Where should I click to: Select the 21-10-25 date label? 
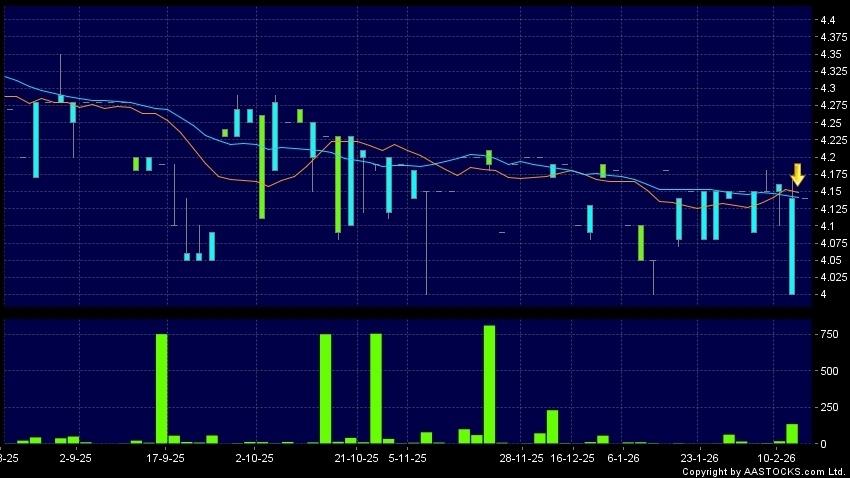tap(356, 457)
